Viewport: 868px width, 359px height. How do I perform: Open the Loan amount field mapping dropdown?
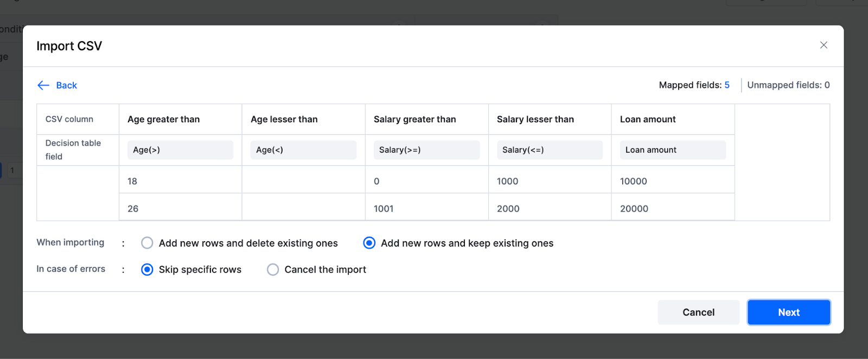tap(673, 150)
